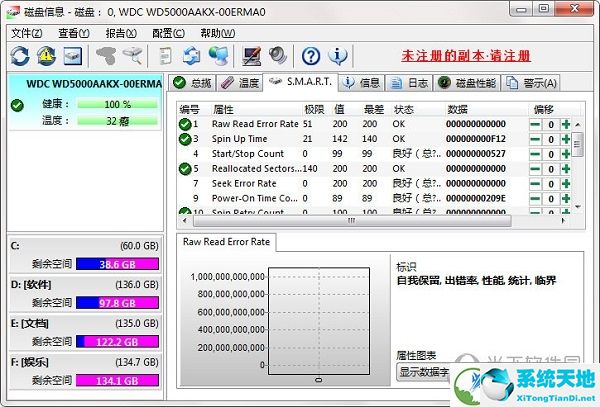This screenshot has height=407, width=600.
Task: Select the Seek Error Rate attribute row
Action: 374,184
